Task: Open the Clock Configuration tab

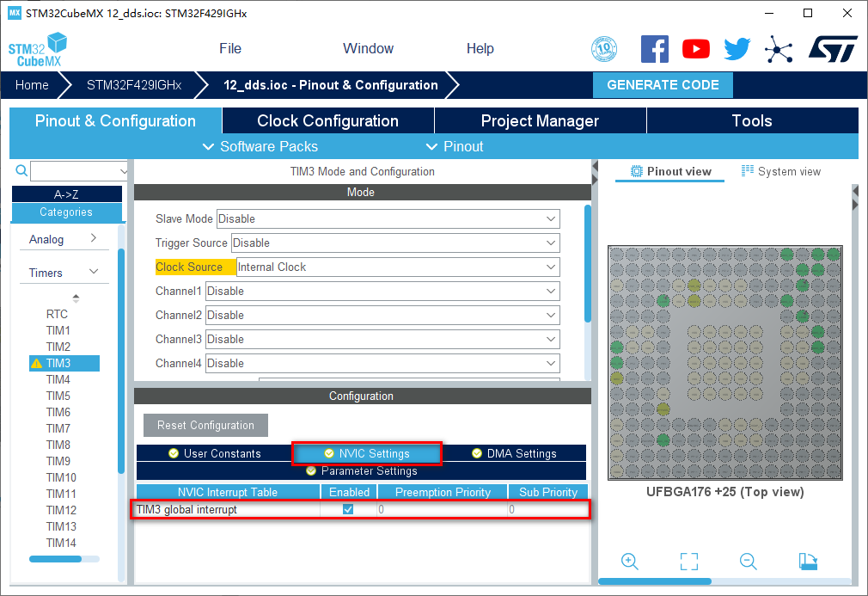Action: pyautogui.click(x=327, y=121)
